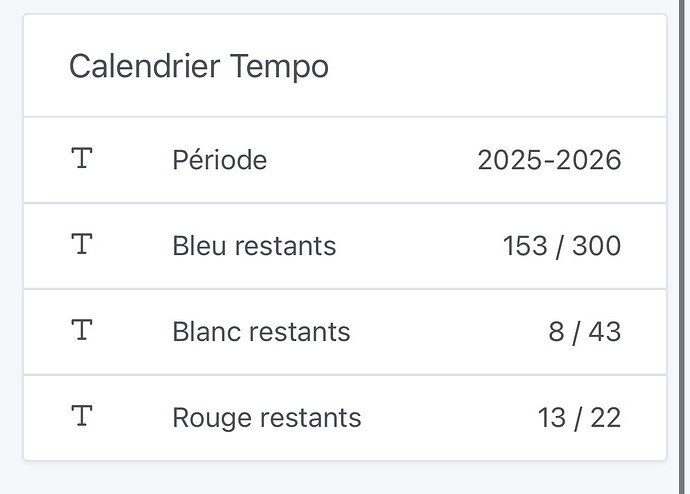Click the 8 / 43 white days value
The width and height of the screenshot is (690, 494).
[x=584, y=331]
